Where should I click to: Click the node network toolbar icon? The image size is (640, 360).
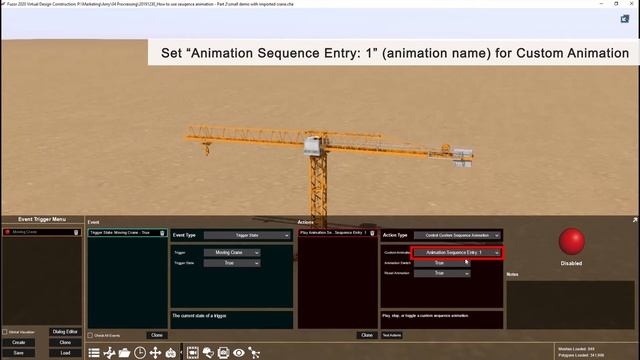point(254,353)
